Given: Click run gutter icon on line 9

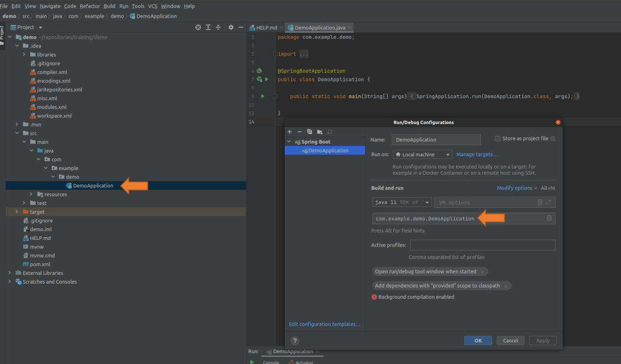Looking at the screenshot, I should click(262, 96).
